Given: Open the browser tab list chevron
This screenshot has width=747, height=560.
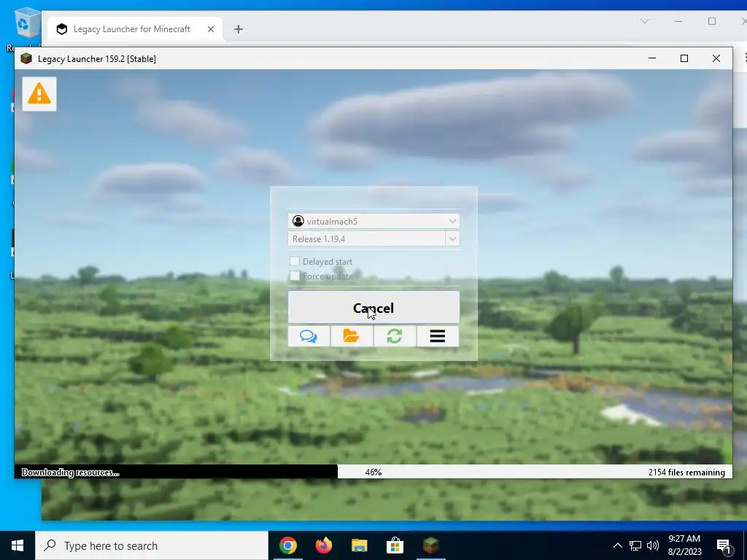Looking at the screenshot, I should [x=645, y=21].
